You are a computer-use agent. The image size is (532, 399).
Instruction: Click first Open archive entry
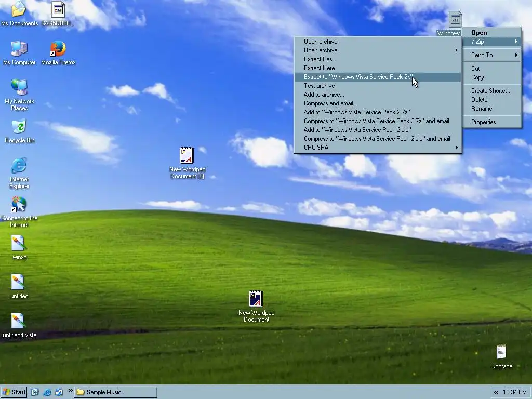coord(378,42)
